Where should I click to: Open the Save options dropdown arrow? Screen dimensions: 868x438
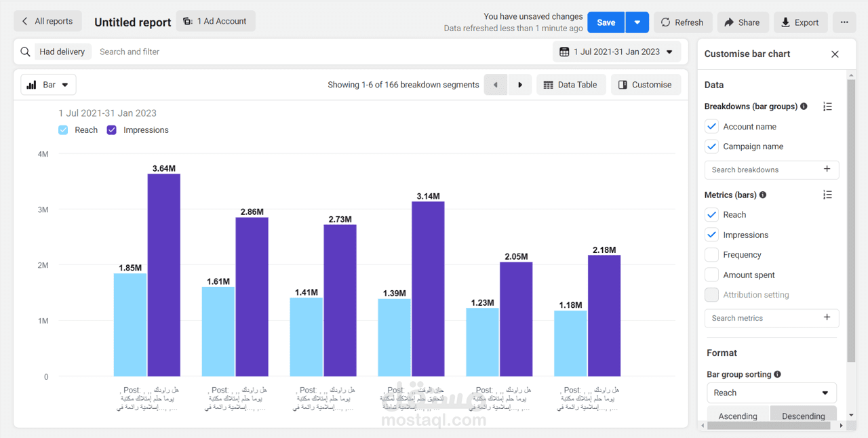point(637,22)
